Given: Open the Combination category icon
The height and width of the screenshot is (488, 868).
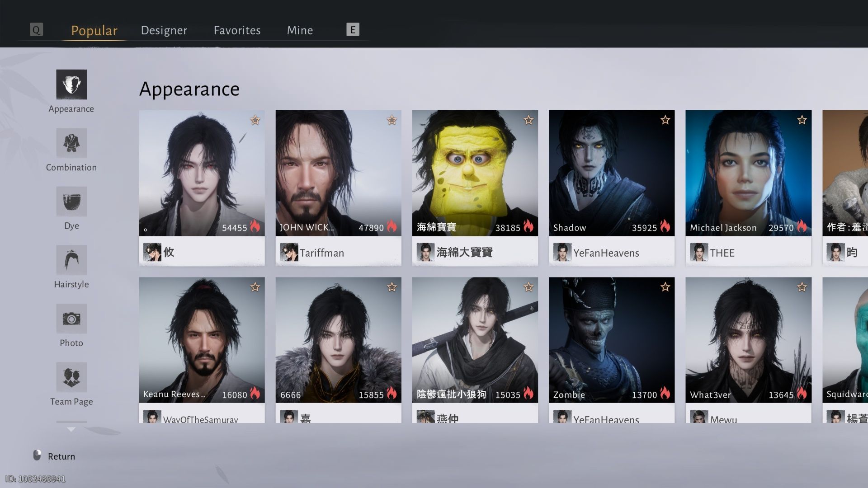Looking at the screenshot, I should coord(71,143).
